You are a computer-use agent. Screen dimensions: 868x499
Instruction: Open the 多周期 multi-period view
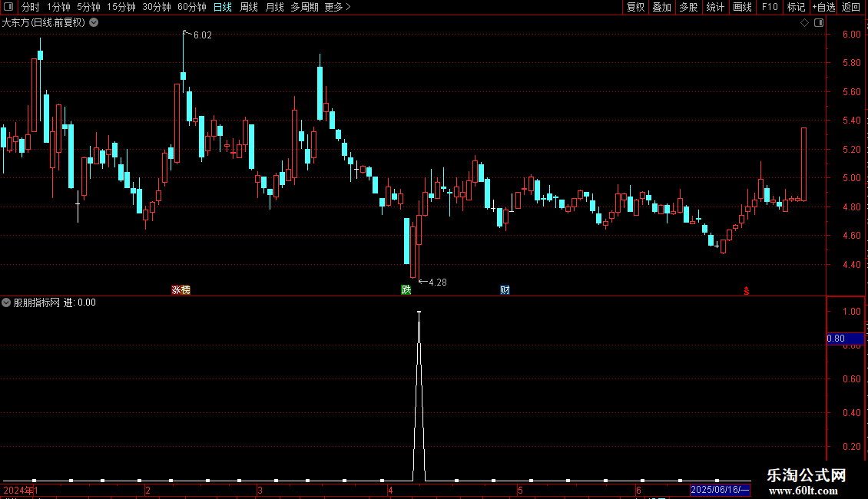[304, 7]
